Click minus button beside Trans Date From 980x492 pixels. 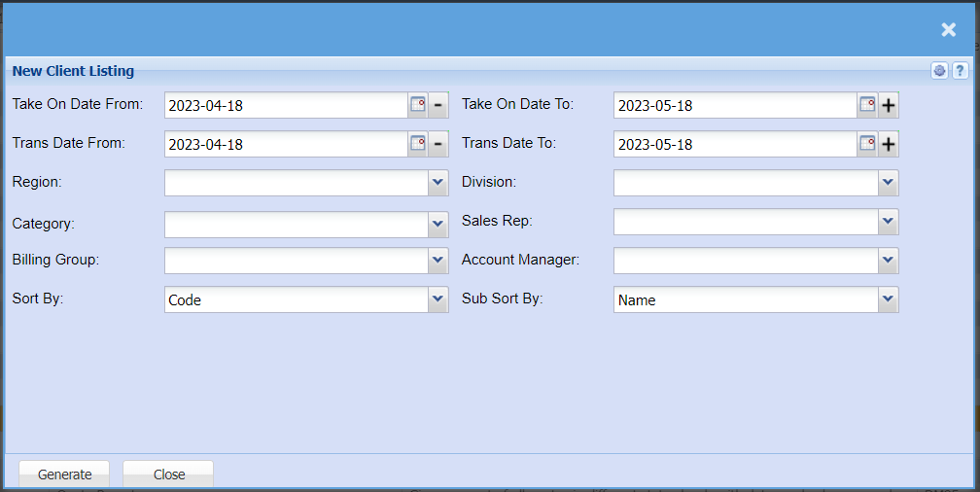point(438,144)
